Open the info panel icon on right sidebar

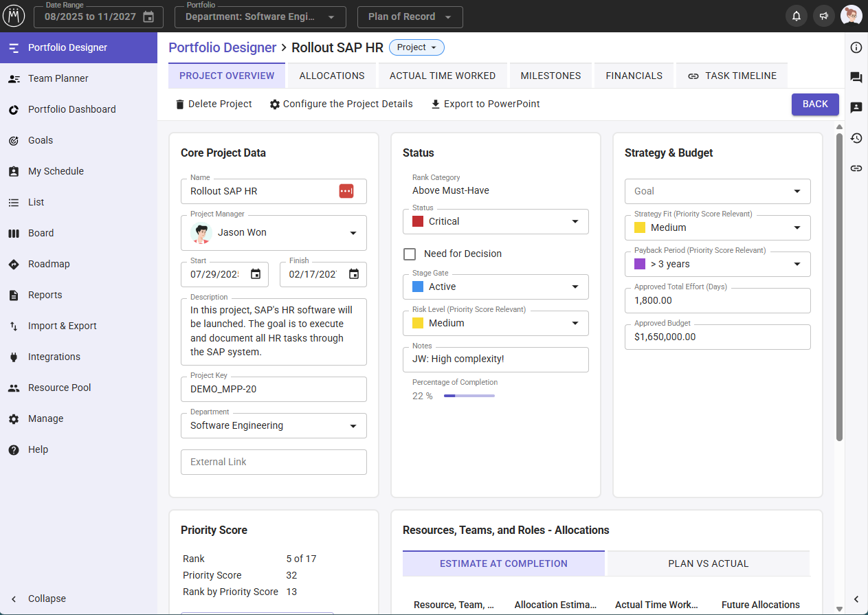tap(856, 47)
